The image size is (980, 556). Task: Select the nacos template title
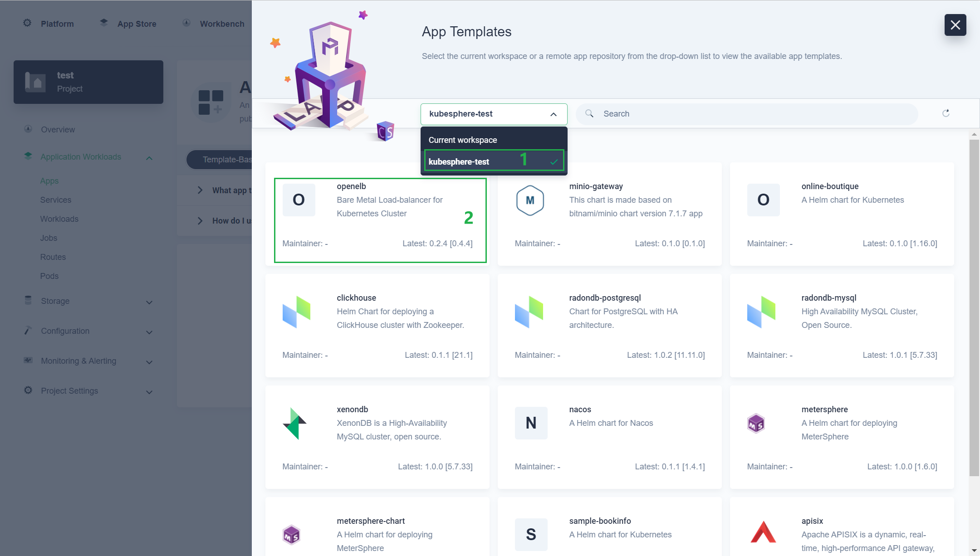[x=580, y=410]
